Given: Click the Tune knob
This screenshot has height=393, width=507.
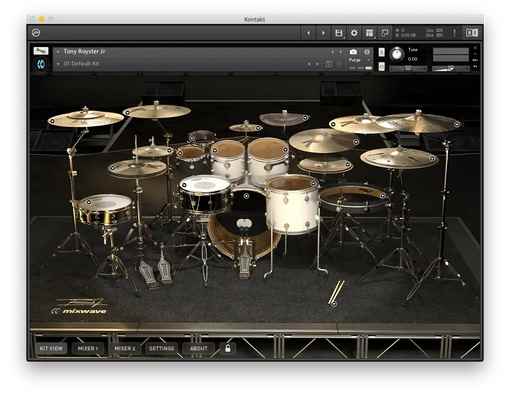Looking at the screenshot, I should 397,54.
